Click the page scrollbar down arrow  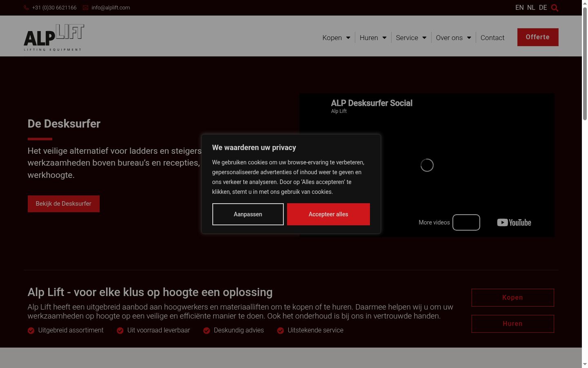(x=585, y=364)
